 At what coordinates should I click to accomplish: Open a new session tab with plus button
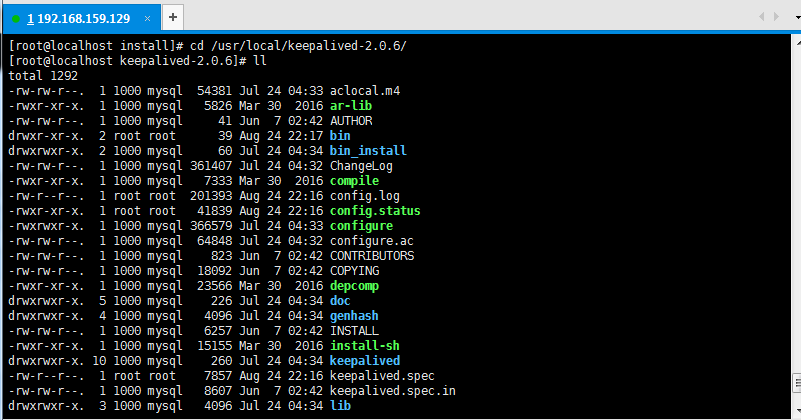pyautogui.click(x=173, y=17)
